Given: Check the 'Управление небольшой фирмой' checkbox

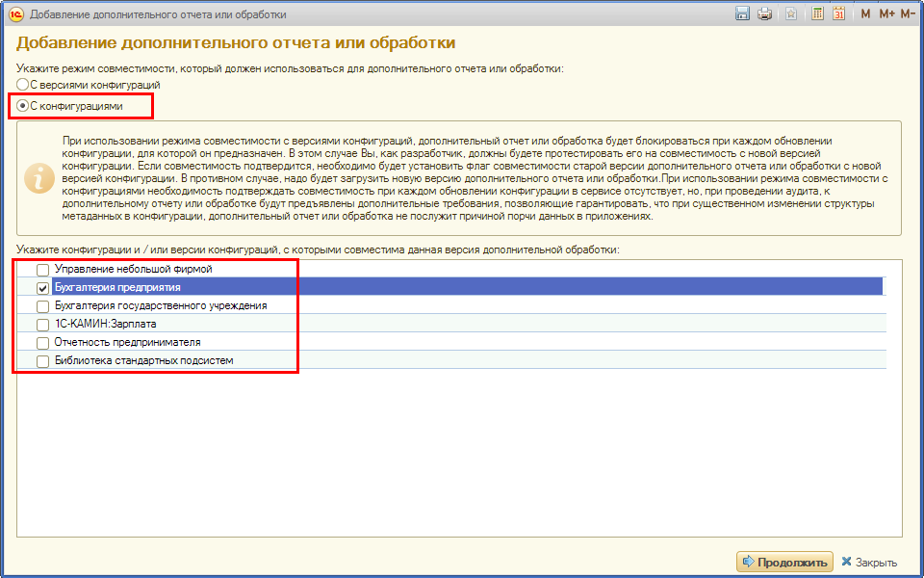Looking at the screenshot, I should pyautogui.click(x=42, y=270).
